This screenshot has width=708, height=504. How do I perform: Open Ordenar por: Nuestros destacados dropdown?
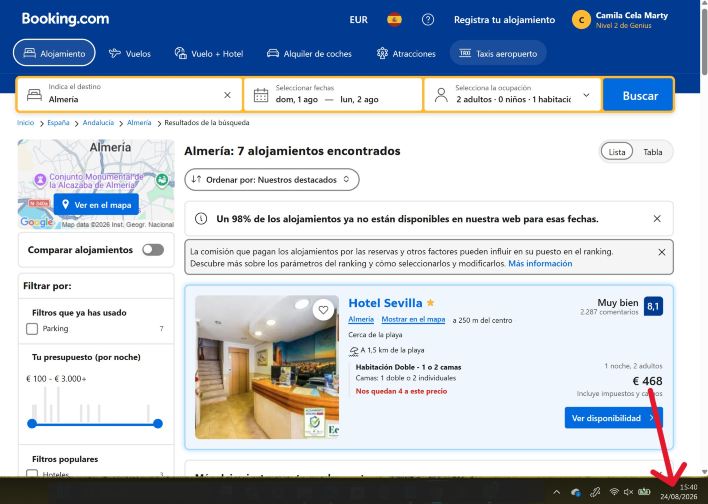272,180
